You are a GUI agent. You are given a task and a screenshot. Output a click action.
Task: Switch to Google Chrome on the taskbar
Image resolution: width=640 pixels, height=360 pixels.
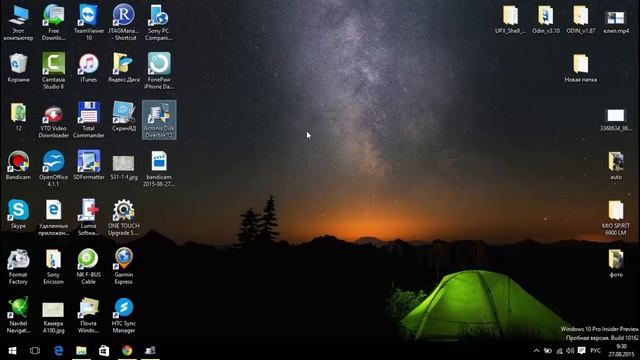127,351
